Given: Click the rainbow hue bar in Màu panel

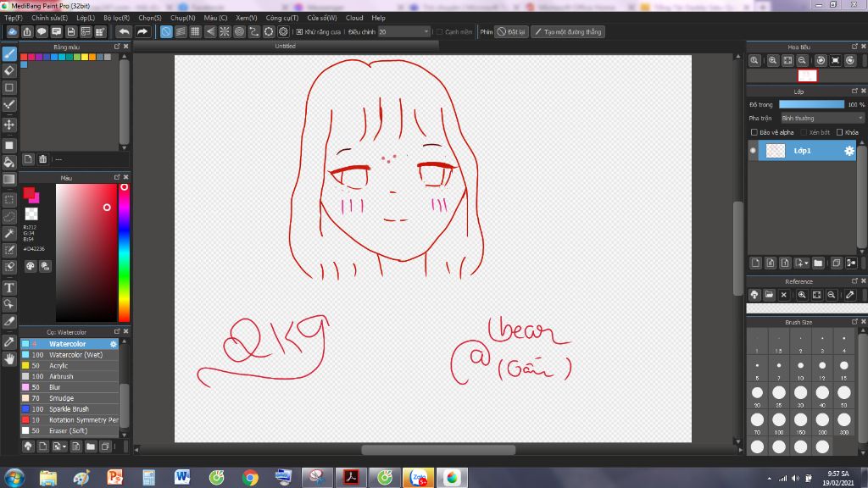Looking at the screenshot, I should tap(125, 252).
